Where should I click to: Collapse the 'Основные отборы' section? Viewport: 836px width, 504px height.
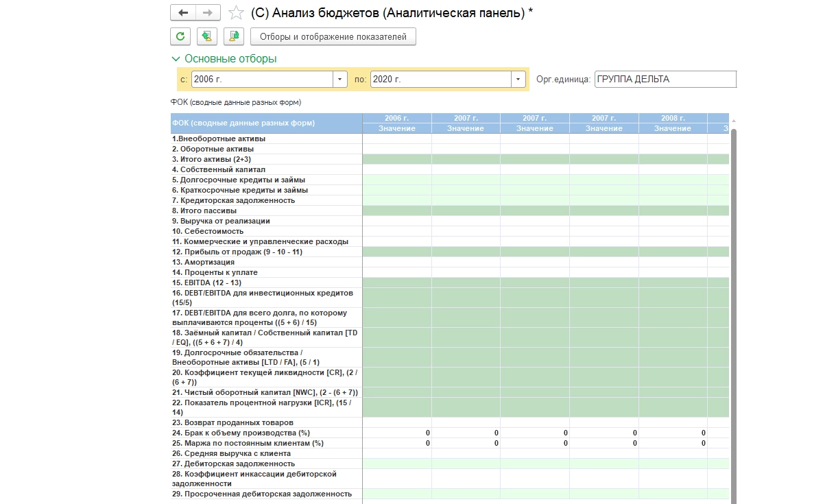pos(176,59)
